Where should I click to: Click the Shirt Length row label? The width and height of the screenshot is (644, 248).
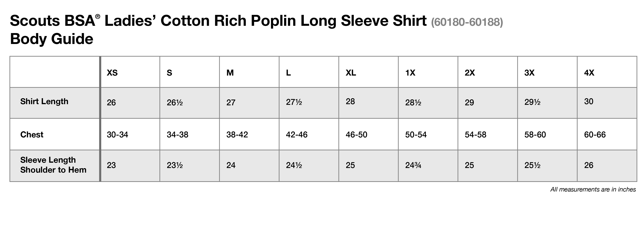tap(44, 101)
